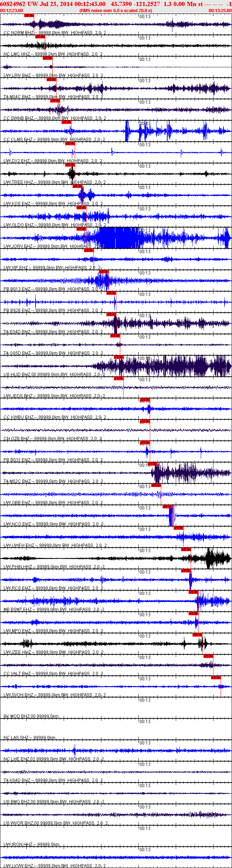Select the UW LRIV BHZ station label

(x=53, y=75)
